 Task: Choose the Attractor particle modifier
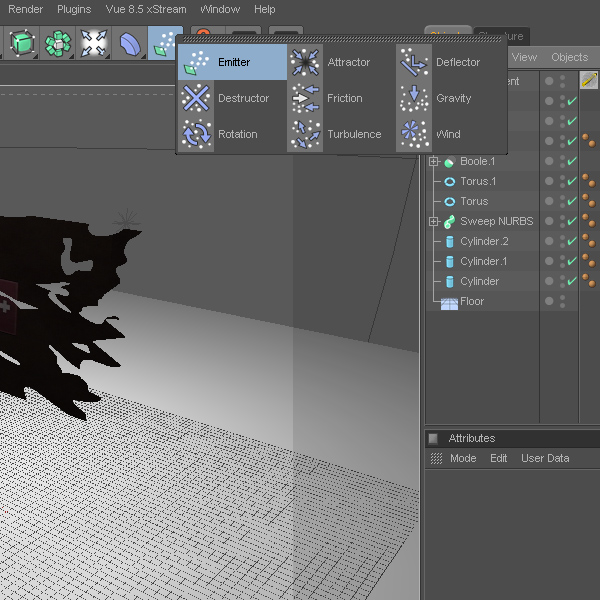[341, 62]
